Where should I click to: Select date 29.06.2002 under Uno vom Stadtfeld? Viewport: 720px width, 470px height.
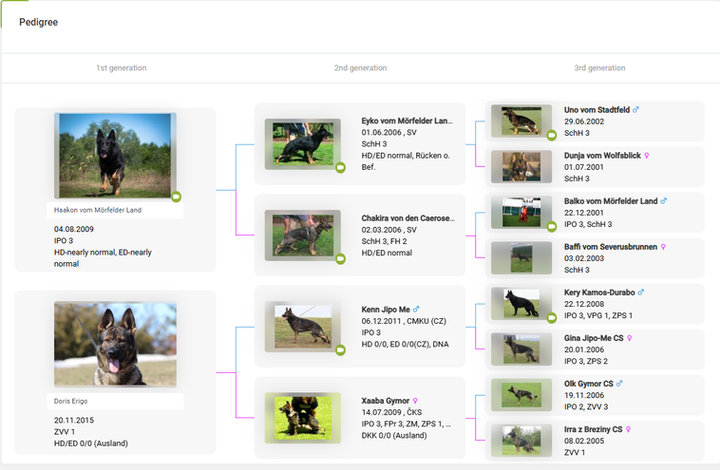(x=584, y=122)
